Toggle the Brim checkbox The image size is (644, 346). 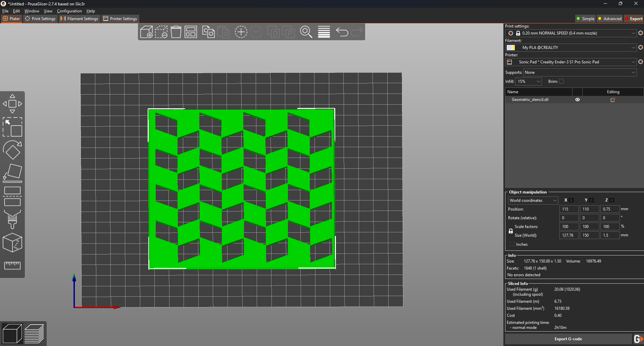click(561, 81)
